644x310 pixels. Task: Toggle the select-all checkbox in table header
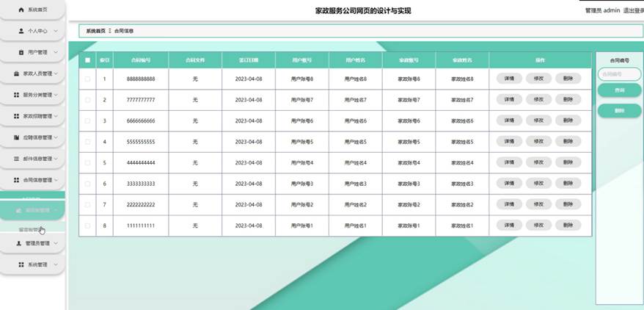pos(87,60)
